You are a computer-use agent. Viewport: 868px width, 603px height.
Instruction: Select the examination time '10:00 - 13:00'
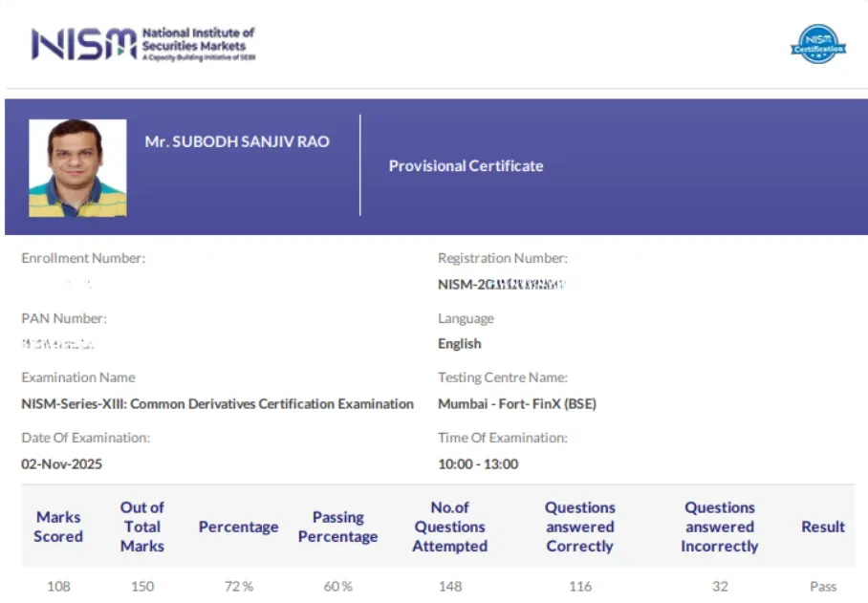478,463
